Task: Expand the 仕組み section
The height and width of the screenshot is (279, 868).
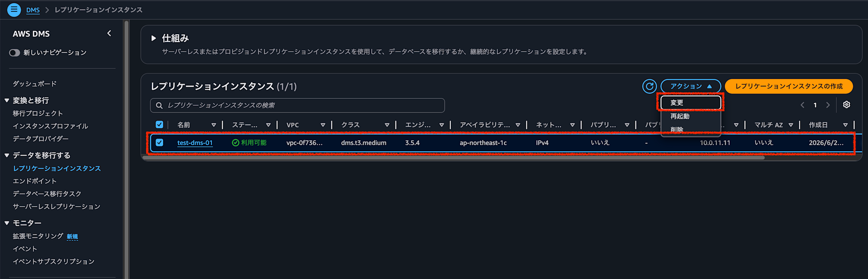Action: pos(153,38)
